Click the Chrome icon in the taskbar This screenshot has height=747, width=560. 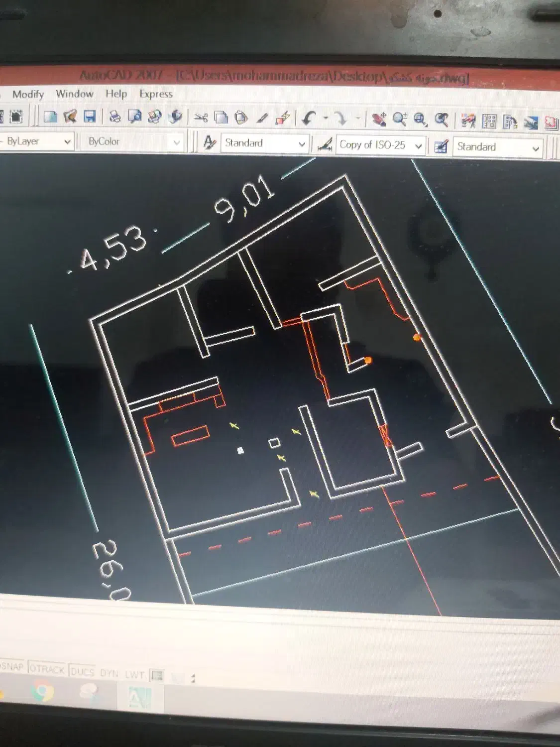(43, 692)
